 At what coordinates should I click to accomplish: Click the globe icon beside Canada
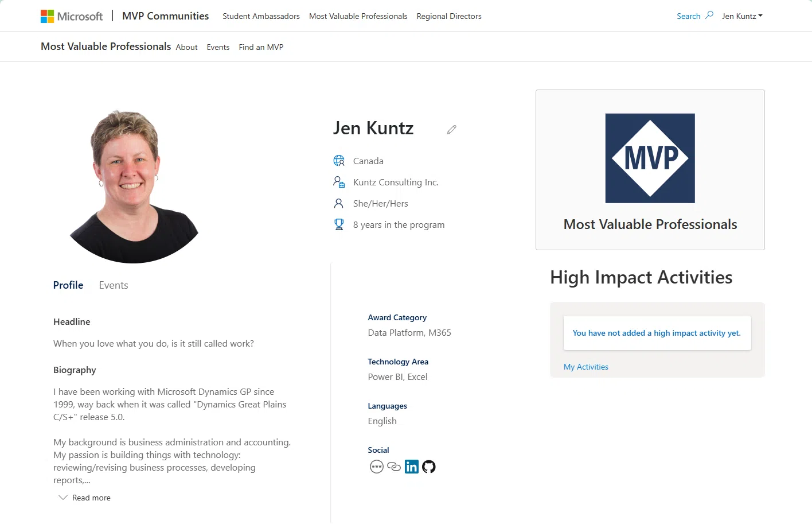339,161
